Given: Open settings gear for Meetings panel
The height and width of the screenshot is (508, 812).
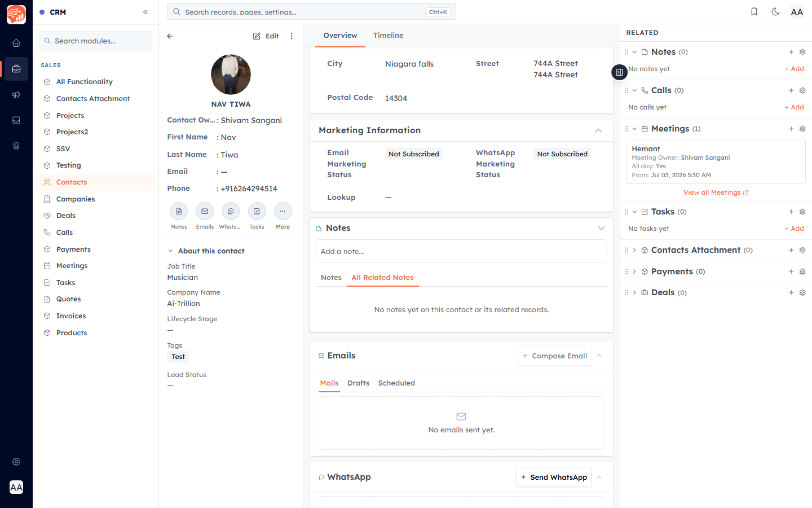Looking at the screenshot, I should click(x=802, y=129).
